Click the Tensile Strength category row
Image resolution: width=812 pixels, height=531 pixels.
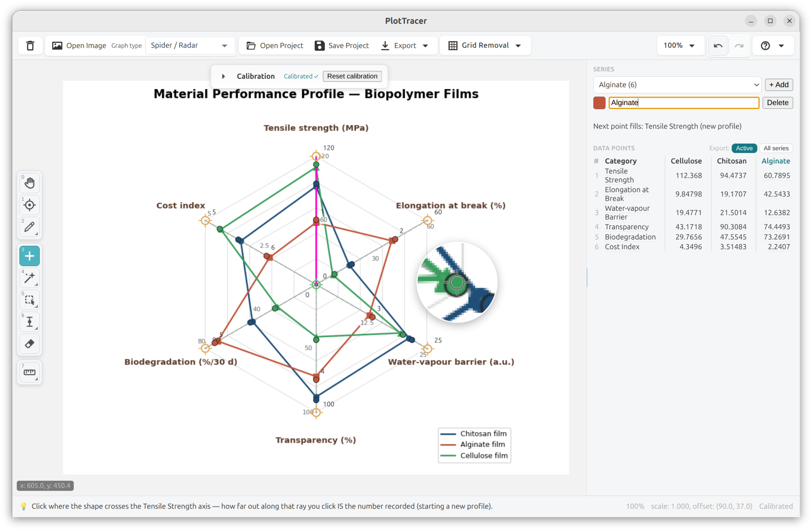coord(619,175)
